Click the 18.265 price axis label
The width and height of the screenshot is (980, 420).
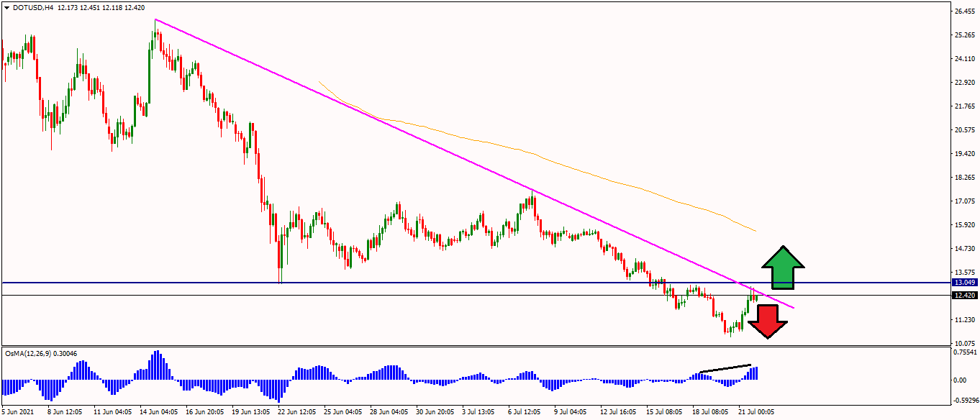[x=965, y=178]
